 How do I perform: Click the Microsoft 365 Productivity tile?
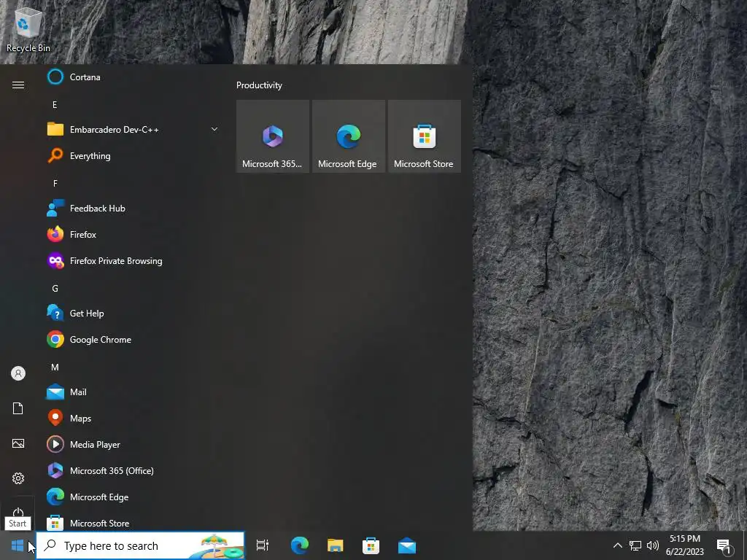pyautogui.click(x=273, y=136)
